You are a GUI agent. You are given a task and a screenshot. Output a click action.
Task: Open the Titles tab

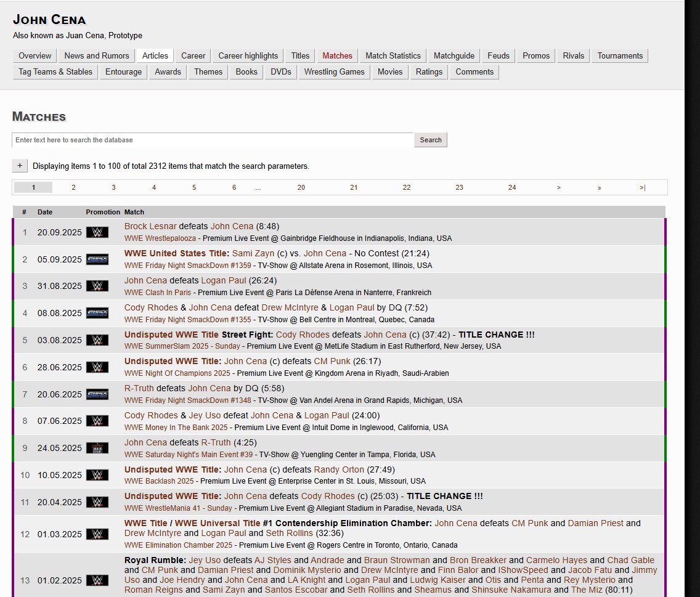tap(300, 56)
